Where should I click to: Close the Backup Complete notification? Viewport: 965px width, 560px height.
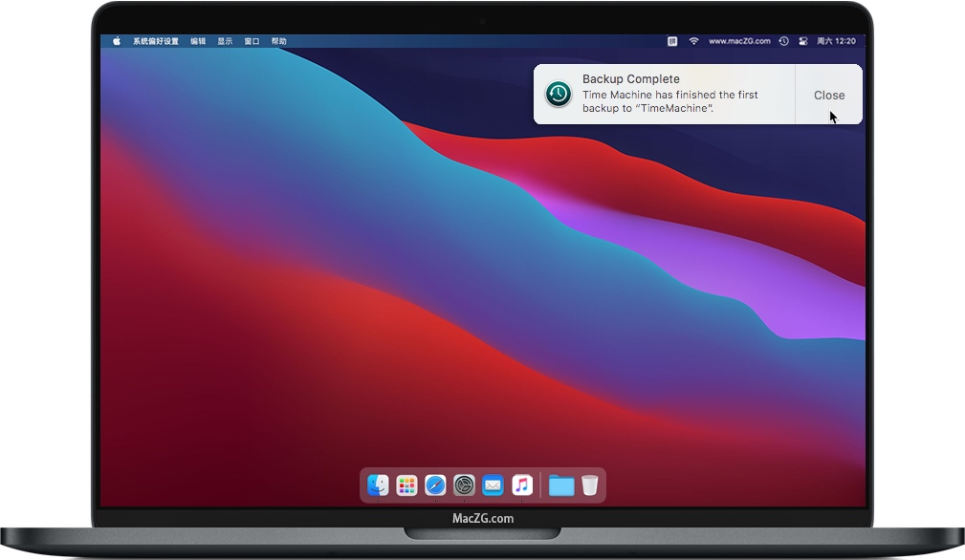click(828, 95)
